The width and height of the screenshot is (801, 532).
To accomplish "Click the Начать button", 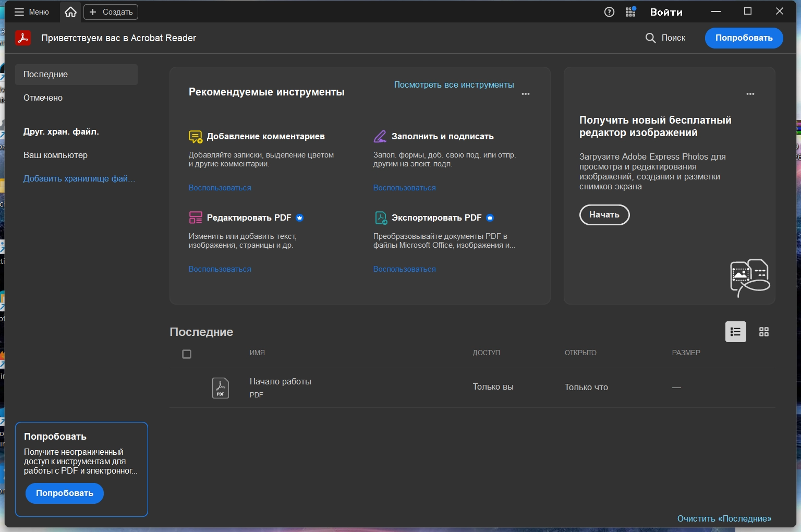I will click(604, 215).
